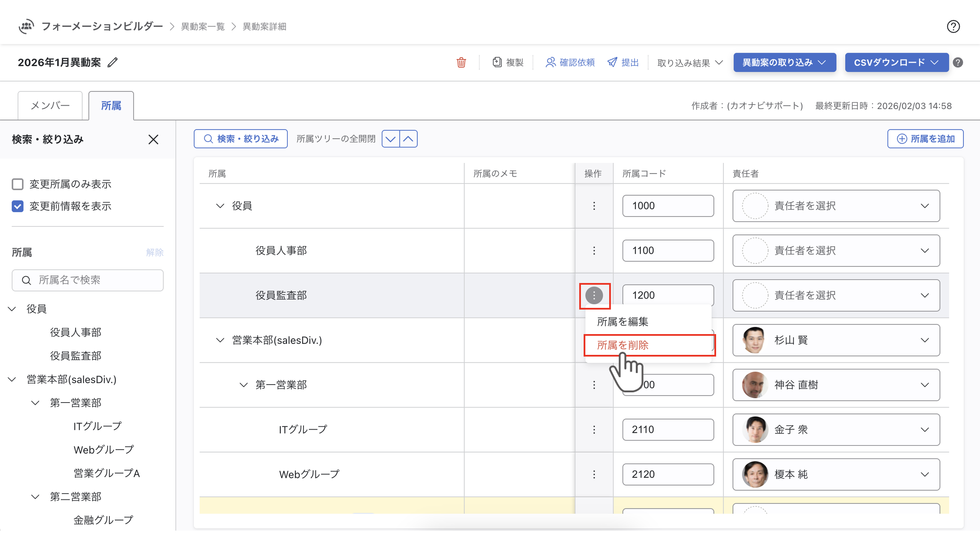Enable 変更所属のみ表示 checkbox

point(17,184)
